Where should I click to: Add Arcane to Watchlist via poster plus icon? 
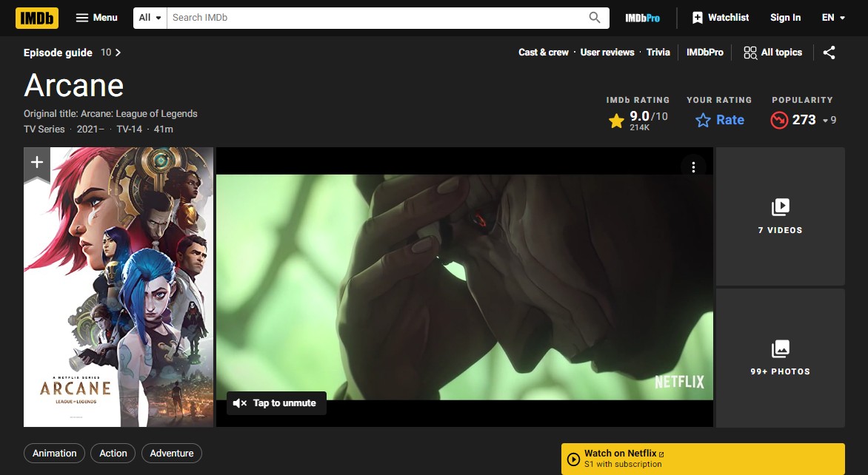pos(37,161)
